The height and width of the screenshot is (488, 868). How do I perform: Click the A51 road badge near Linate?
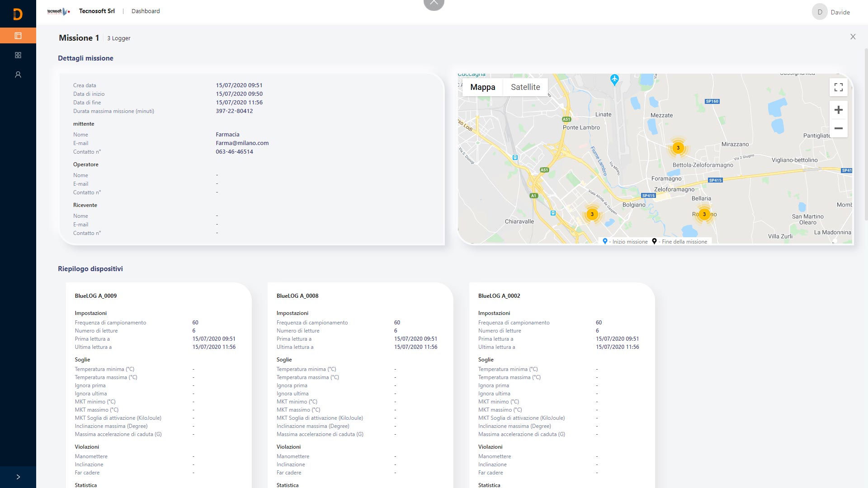[x=566, y=119]
